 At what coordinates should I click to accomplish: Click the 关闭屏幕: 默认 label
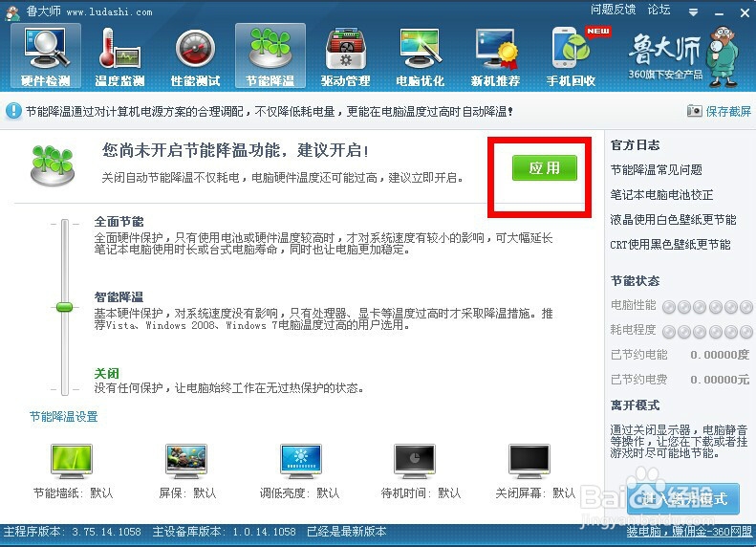point(535,493)
